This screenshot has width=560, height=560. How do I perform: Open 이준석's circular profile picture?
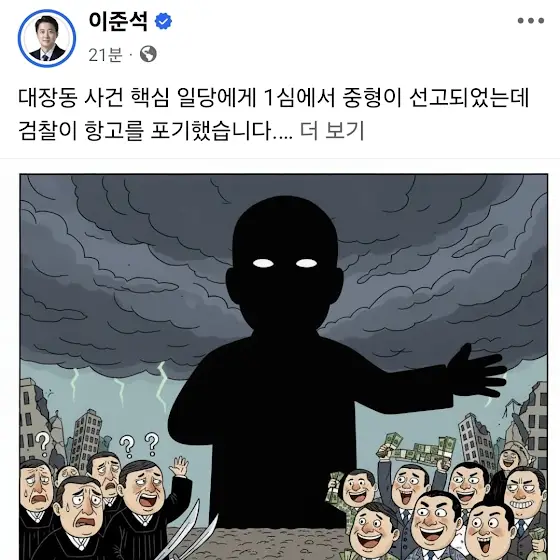click(47, 39)
